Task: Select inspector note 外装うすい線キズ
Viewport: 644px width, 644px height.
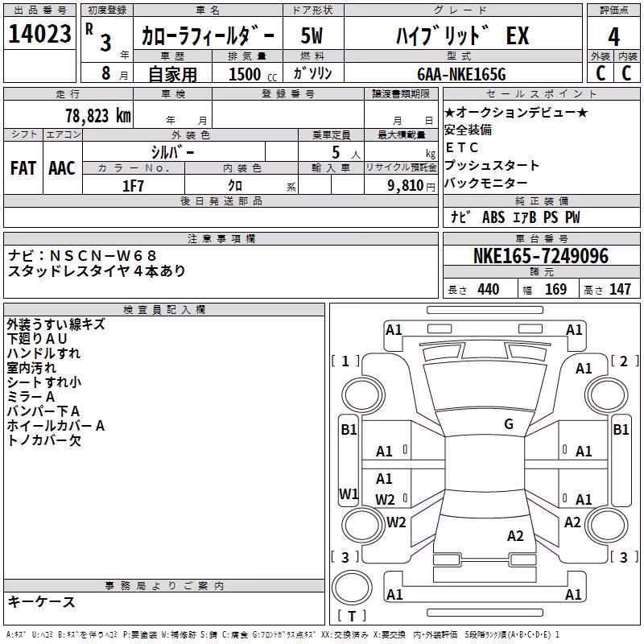Action: 56,324
